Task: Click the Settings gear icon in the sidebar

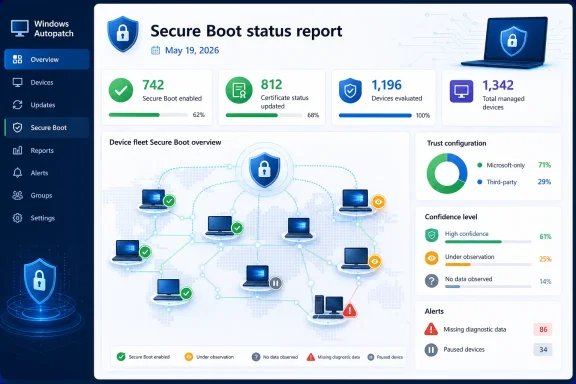Action: [x=17, y=218]
